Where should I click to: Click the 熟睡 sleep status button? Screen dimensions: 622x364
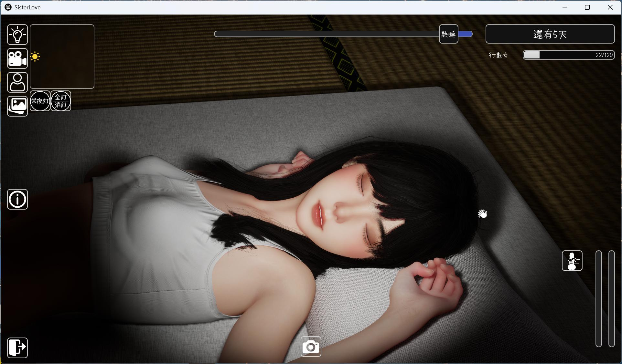coord(448,34)
